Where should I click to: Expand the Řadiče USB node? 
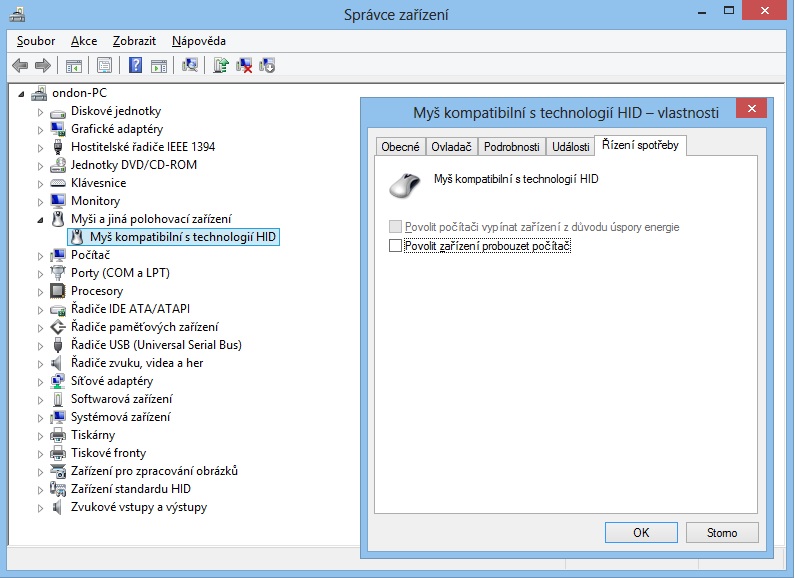click(x=40, y=346)
